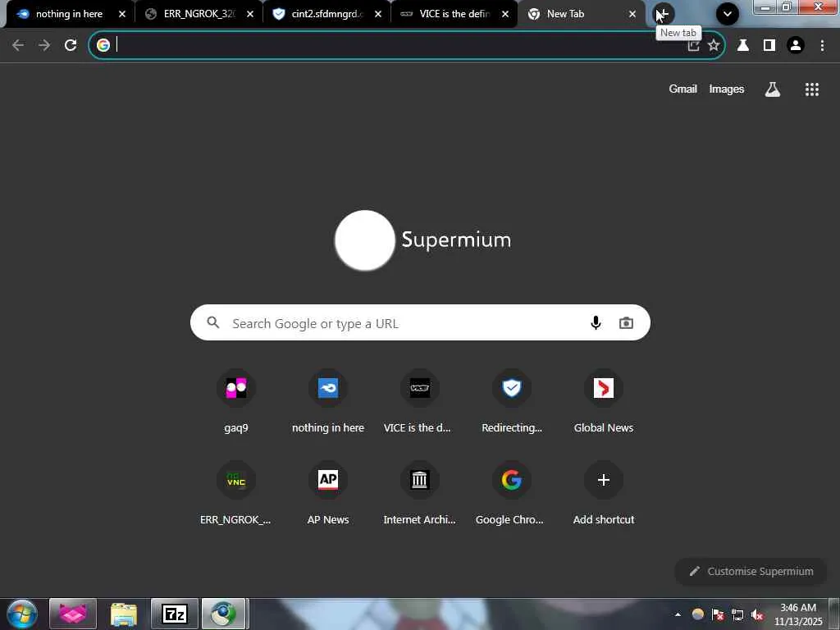Close the current New Tab
Image resolution: width=840 pixels, height=630 pixels.
click(632, 15)
